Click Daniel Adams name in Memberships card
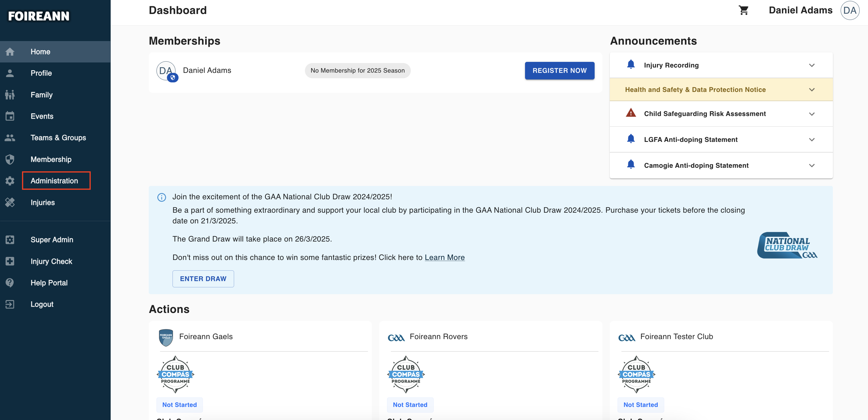Image resolution: width=868 pixels, height=420 pixels. coord(207,70)
